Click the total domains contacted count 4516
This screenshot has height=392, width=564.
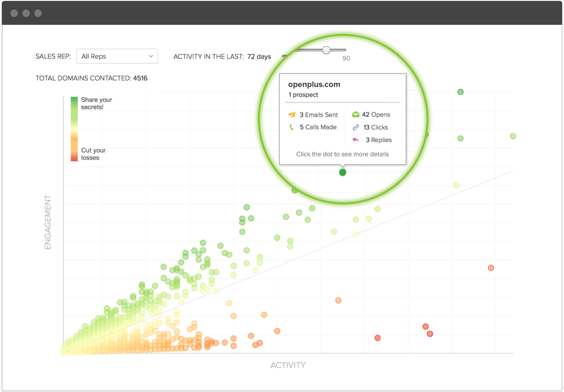pos(140,78)
